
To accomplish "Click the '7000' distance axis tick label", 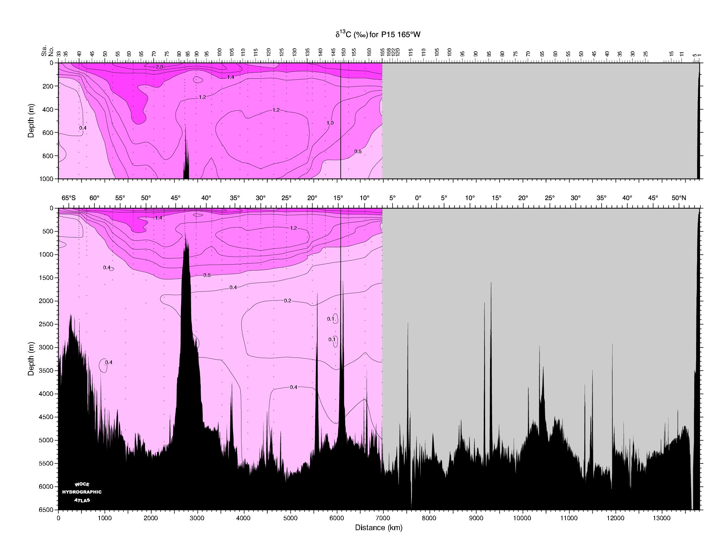I will [x=383, y=518].
